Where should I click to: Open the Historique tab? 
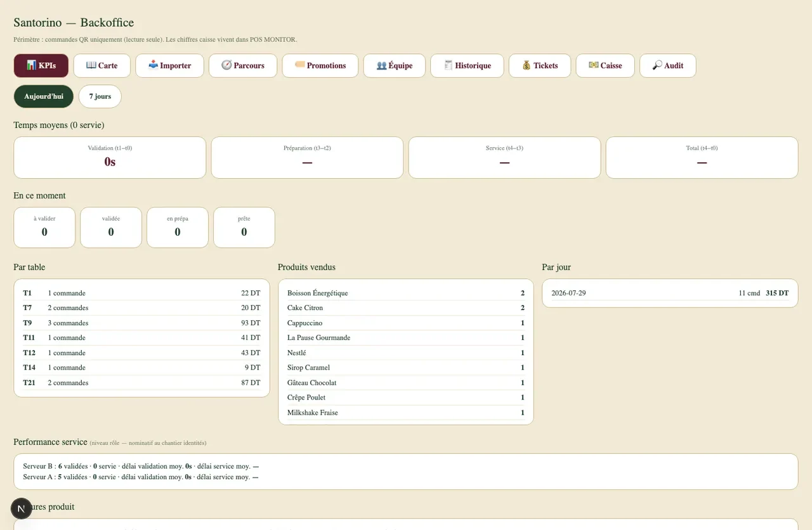point(467,65)
